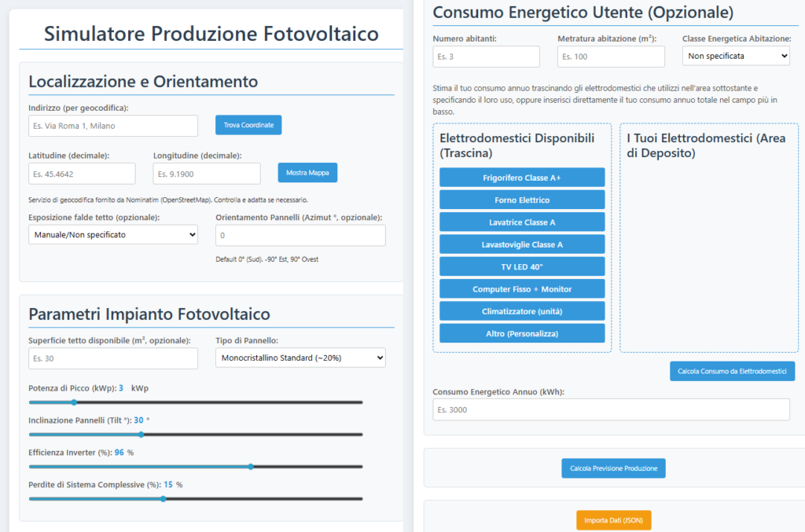Open the Esposizione falde tetto dropdown
Viewport: 805px width, 532px height.
pyautogui.click(x=112, y=234)
